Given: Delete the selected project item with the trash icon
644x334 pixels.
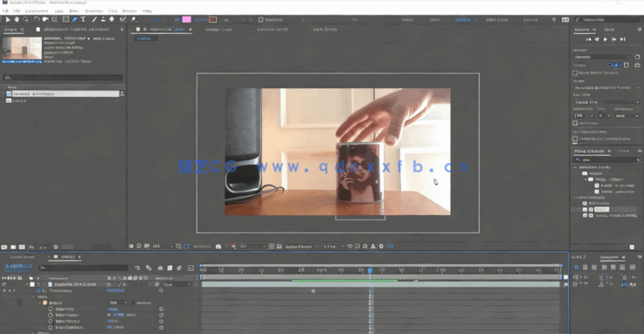Looking at the screenshot, I should pyautogui.click(x=56, y=247).
